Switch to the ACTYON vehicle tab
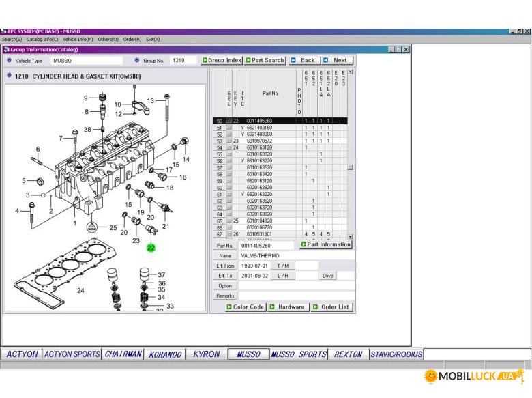532x398 pixels. 22,354
